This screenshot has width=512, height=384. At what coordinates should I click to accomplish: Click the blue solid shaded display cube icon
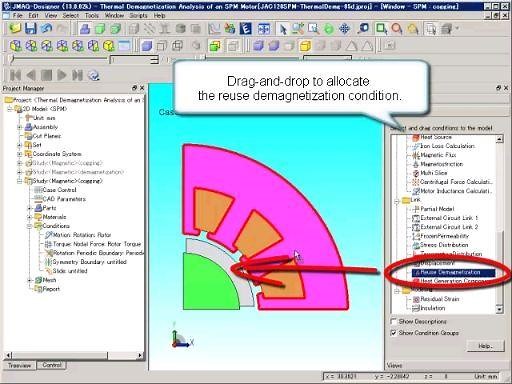[x=146, y=46]
